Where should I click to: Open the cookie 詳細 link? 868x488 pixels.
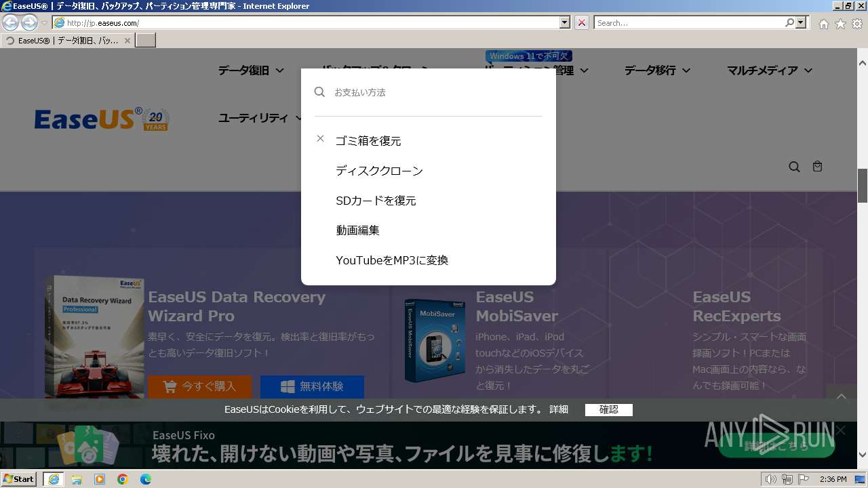tap(559, 409)
